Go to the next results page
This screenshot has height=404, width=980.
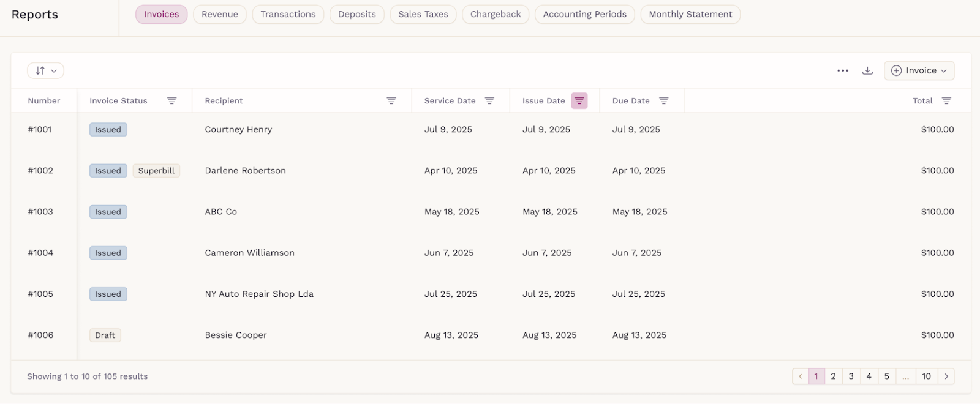coord(946,376)
